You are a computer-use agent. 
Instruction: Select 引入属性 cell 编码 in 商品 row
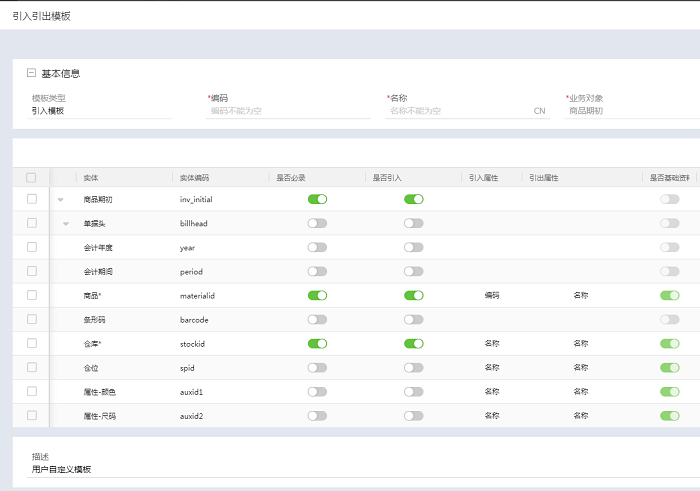coord(492,295)
